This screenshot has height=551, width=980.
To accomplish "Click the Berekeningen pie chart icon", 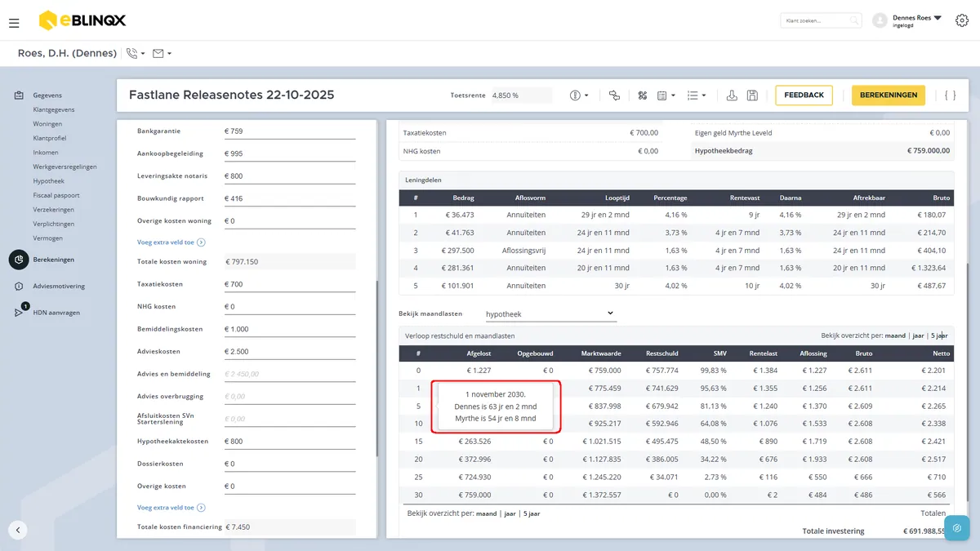I will (x=19, y=260).
